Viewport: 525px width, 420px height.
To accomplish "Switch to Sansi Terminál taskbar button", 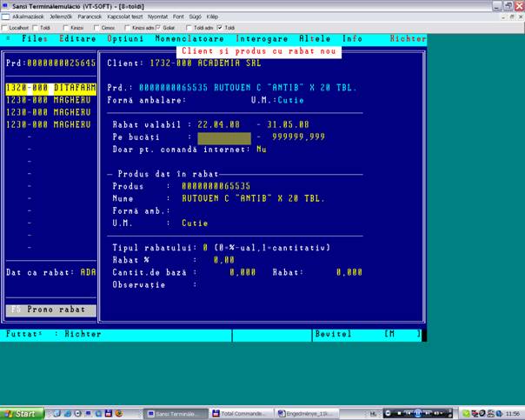I will 176,414.
